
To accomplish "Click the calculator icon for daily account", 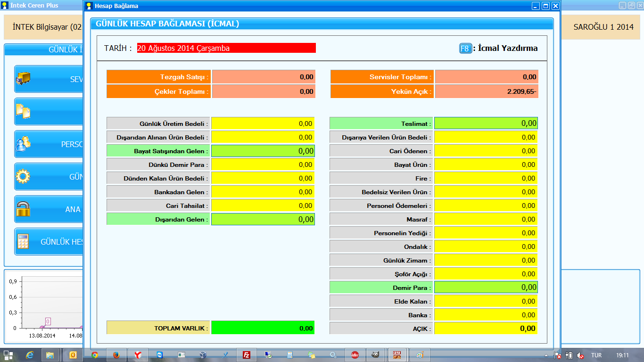I will [23, 241].
